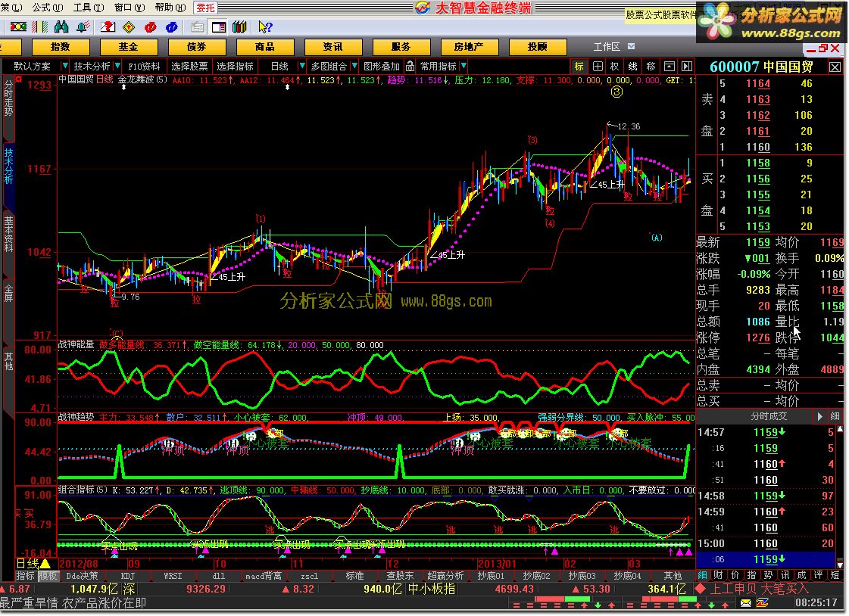
Task: Open the 工具 menu
Action: pyautogui.click(x=89, y=7)
